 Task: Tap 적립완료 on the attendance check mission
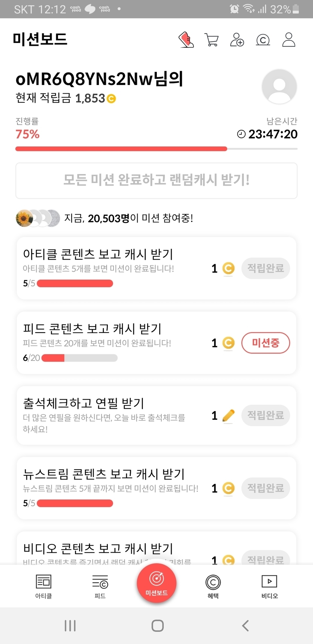coord(265,415)
